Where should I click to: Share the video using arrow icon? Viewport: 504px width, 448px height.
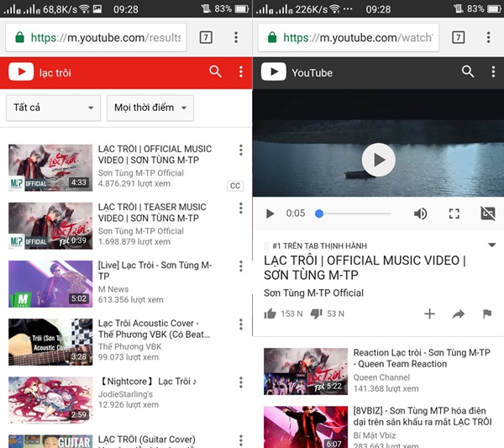click(x=458, y=314)
